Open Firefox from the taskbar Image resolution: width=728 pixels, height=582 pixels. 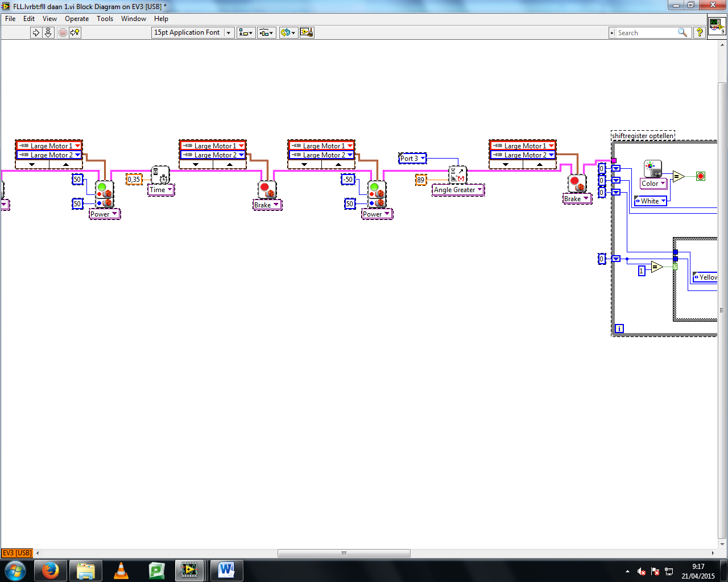51,571
